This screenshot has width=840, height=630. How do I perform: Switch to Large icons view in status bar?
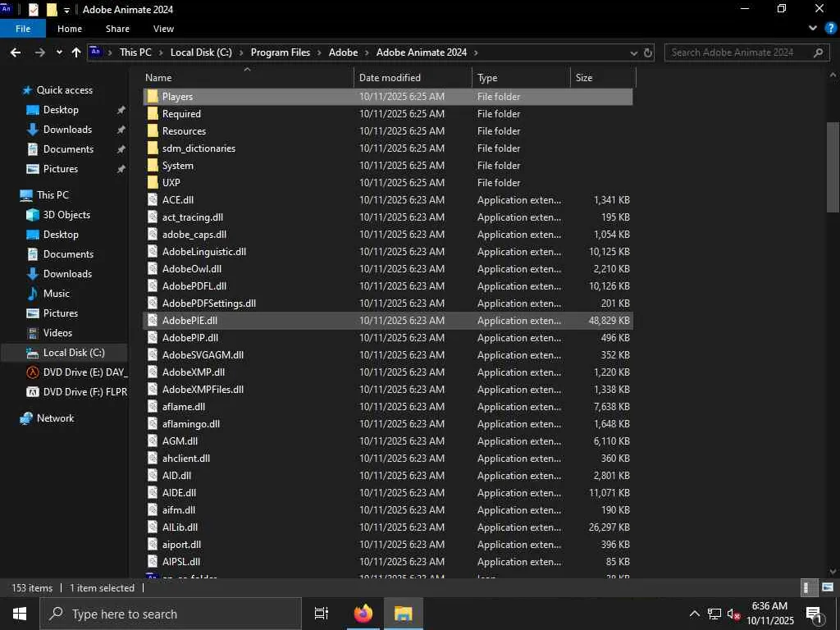(827, 587)
